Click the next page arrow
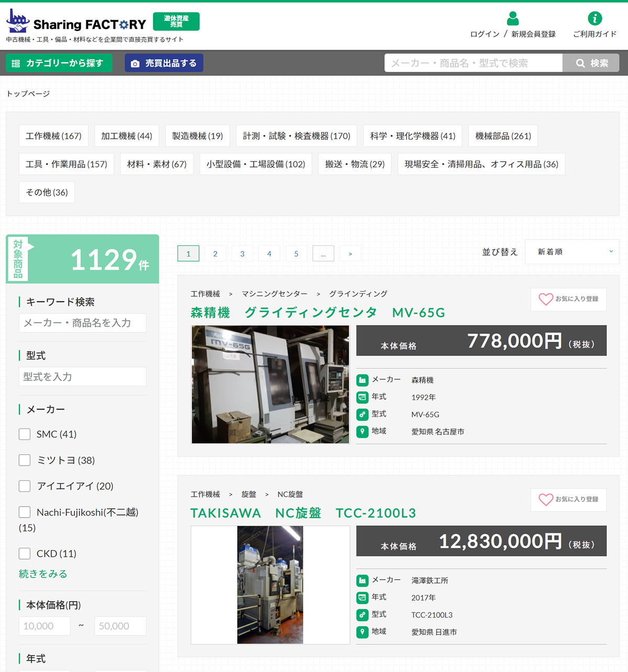Viewport: 628px width, 672px height. (351, 254)
